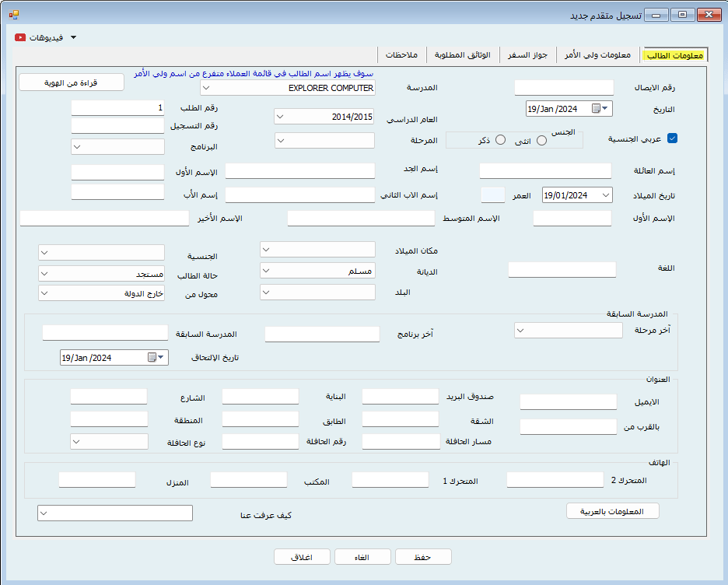The image size is (728, 585).
Task: Focus the المنطقة field
Action: click(109, 419)
